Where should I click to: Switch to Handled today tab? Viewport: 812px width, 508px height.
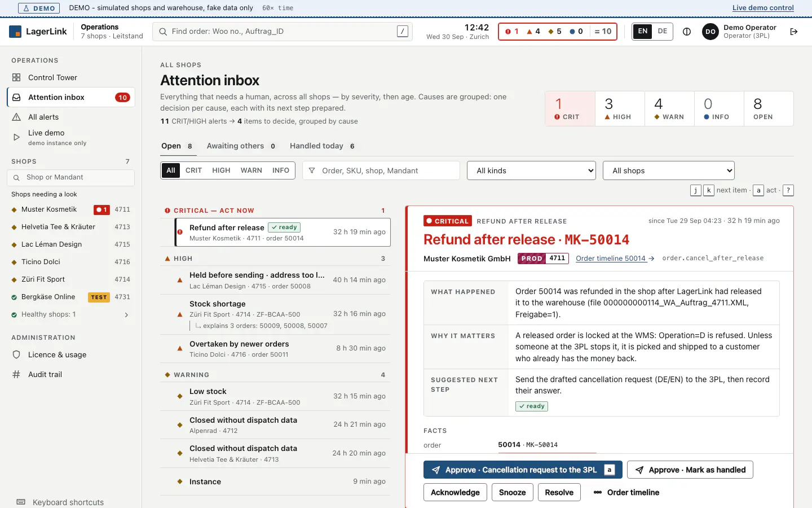coord(322,146)
